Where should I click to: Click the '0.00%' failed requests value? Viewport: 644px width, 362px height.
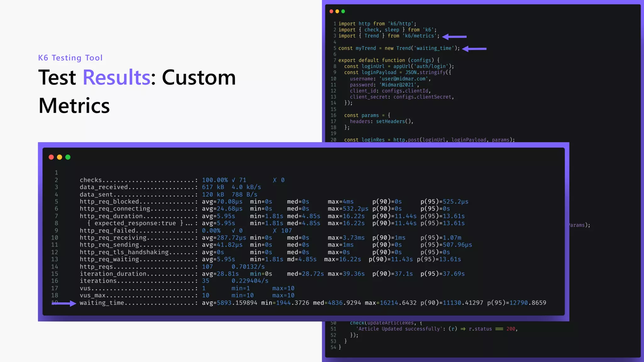(x=211, y=231)
